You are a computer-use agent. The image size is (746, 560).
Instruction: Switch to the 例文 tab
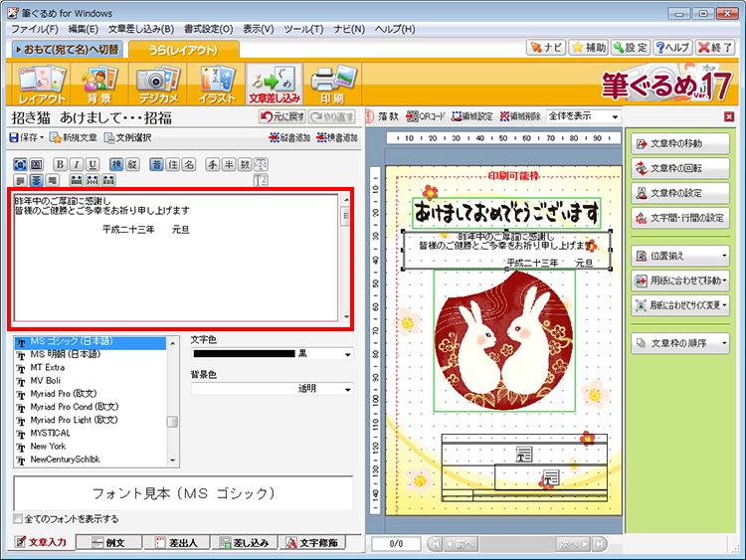[x=109, y=542]
